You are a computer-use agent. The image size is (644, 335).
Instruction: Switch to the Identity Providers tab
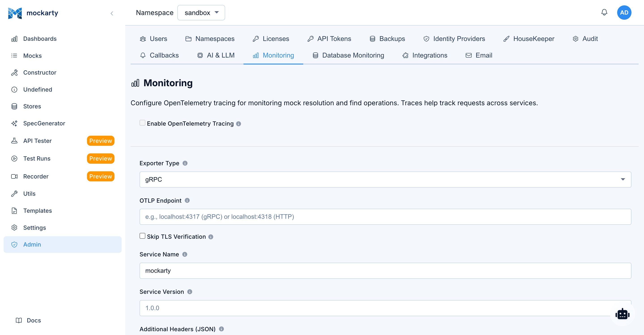[x=454, y=39]
